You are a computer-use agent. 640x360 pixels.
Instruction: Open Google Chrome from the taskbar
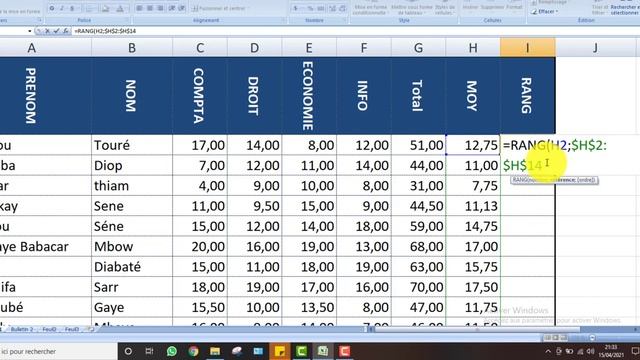tap(193, 351)
